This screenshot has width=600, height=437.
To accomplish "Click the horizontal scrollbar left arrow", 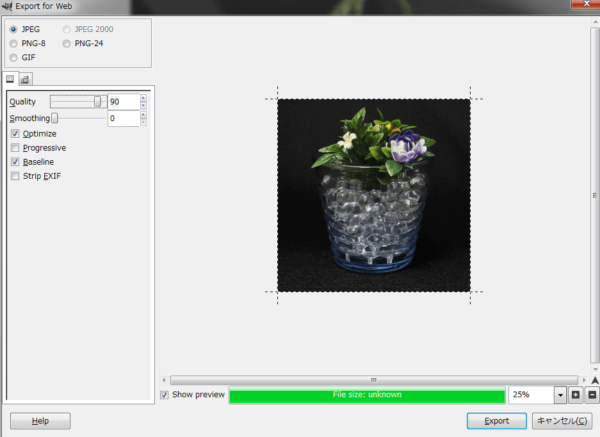I will tap(164, 380).
